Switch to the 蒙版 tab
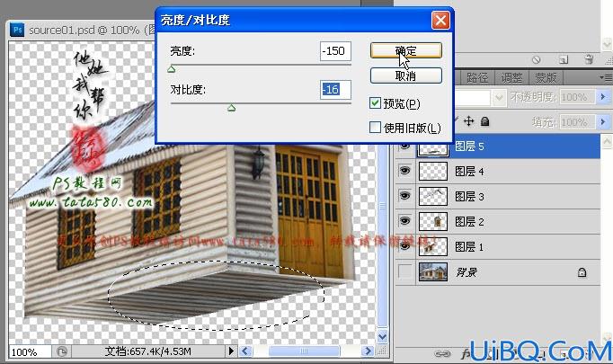The width and height of the screenshot is (613, 364). pos(546,78)
